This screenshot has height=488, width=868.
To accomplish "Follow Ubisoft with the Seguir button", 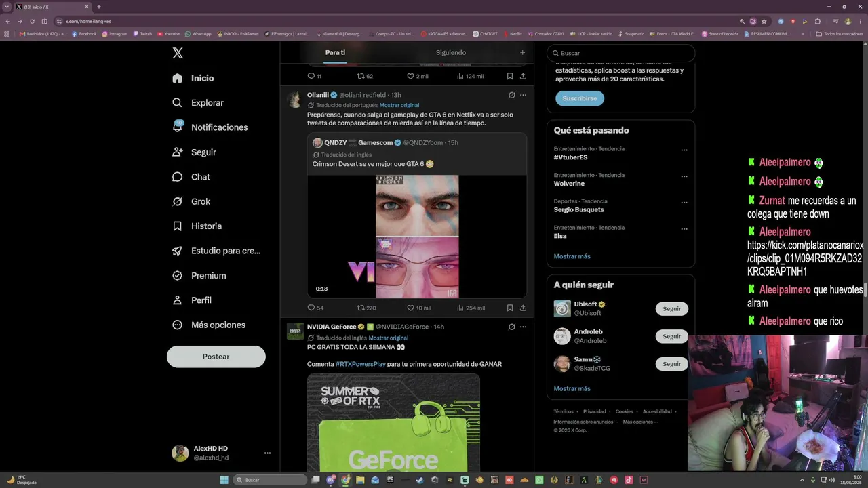I will 672,309.
